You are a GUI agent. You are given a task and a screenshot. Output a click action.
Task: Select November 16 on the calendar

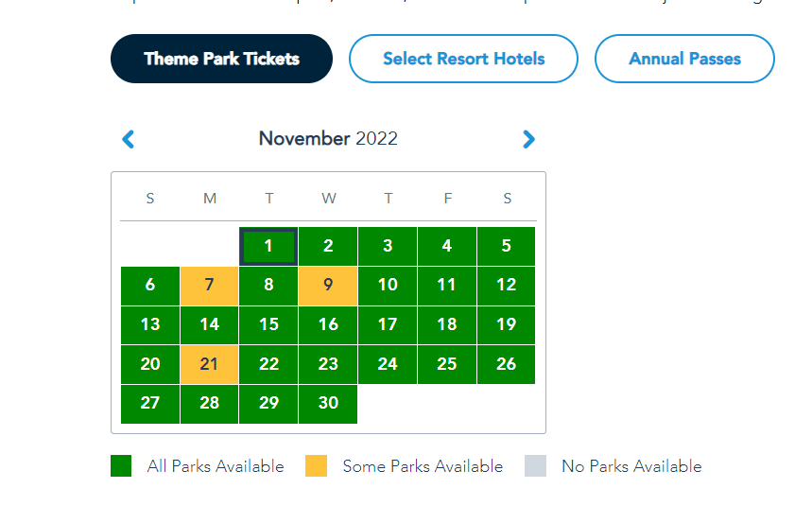328,324
